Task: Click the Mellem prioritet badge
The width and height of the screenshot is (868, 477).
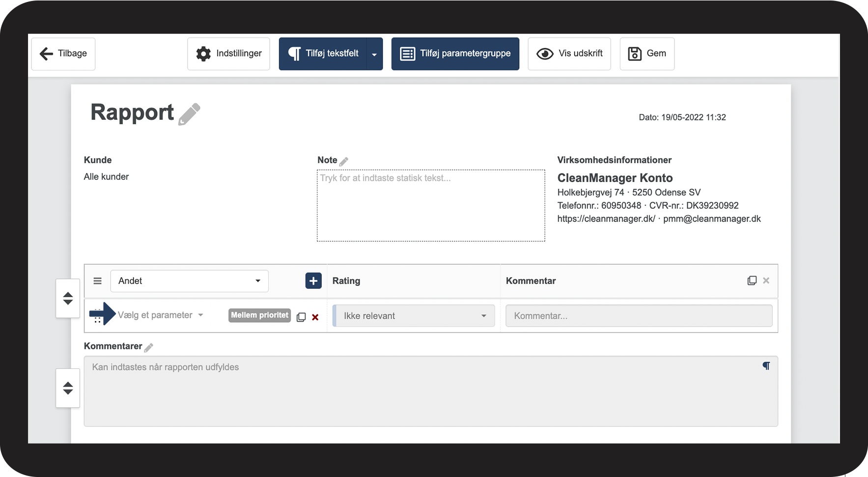Action: [259, 315]
